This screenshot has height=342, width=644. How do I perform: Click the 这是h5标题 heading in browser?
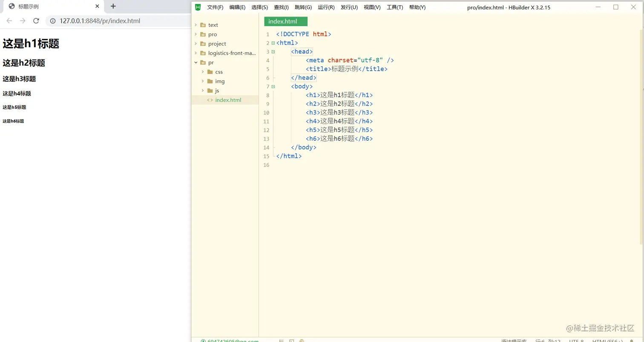[14, 107]
